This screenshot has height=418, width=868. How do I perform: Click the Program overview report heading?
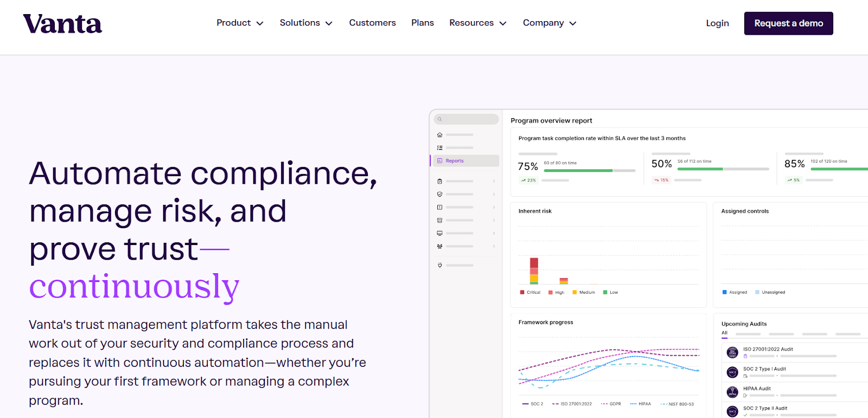coord(551,121)
